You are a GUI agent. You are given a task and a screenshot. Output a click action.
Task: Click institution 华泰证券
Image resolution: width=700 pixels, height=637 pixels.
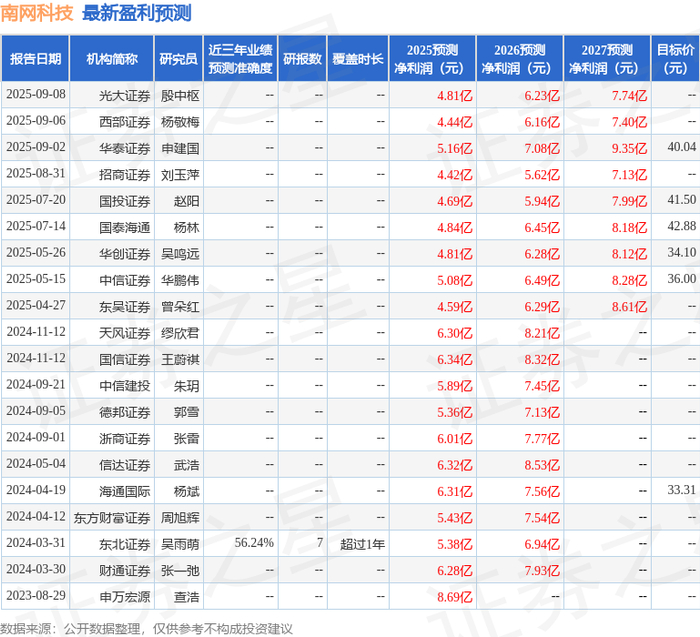[x=125, y=148]
